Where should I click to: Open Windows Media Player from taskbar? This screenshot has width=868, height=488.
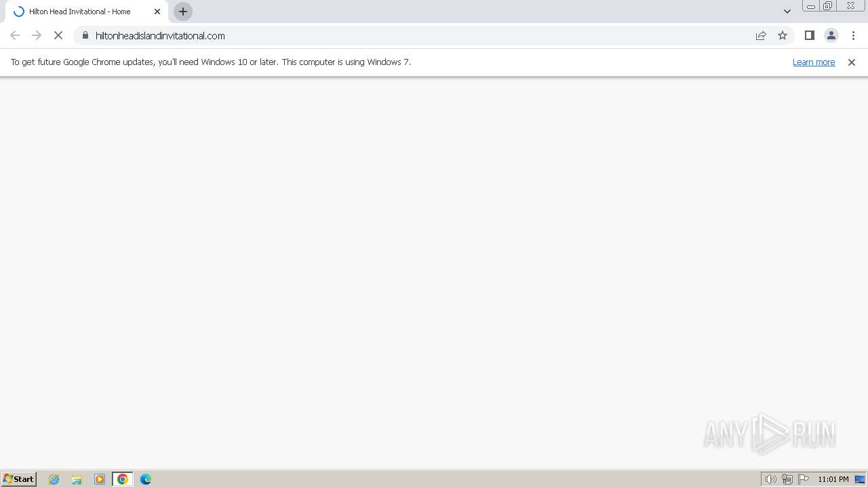(x=100, y=479)
